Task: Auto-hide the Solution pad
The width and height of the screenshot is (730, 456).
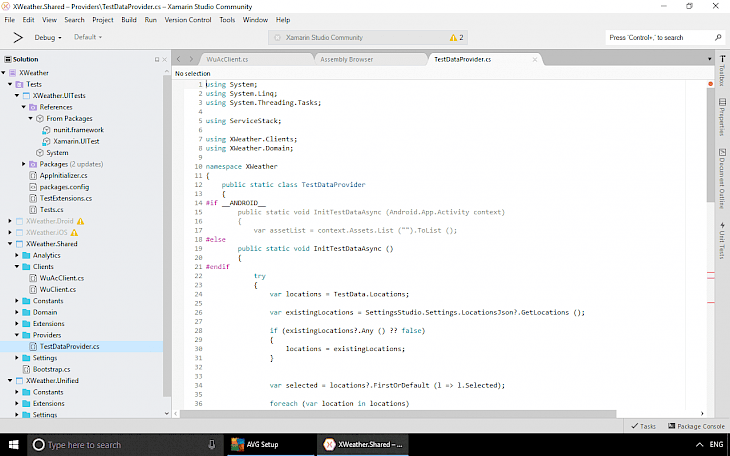Action: (x=157, y=60)
